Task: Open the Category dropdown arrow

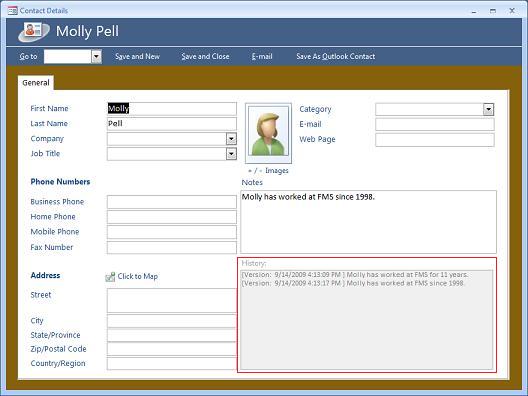Action: click(x=488, y=109)
